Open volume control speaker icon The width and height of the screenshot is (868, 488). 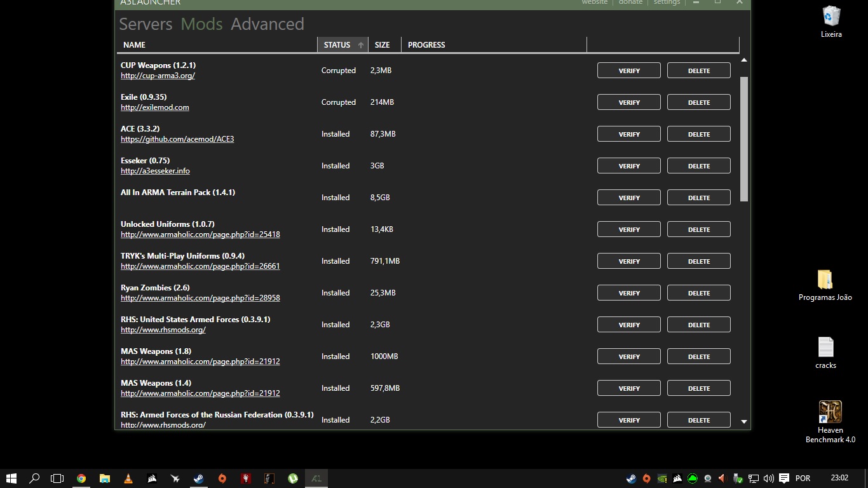(x=769, y=478)
